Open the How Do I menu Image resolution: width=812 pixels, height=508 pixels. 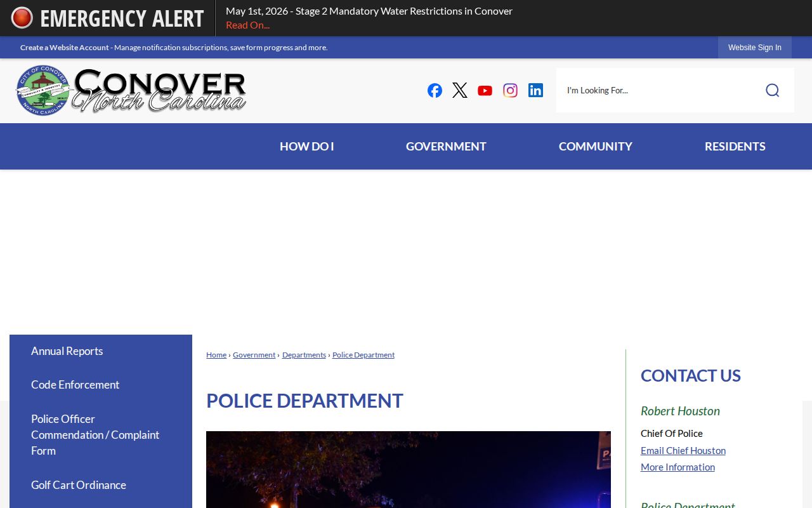pos(307,146)
